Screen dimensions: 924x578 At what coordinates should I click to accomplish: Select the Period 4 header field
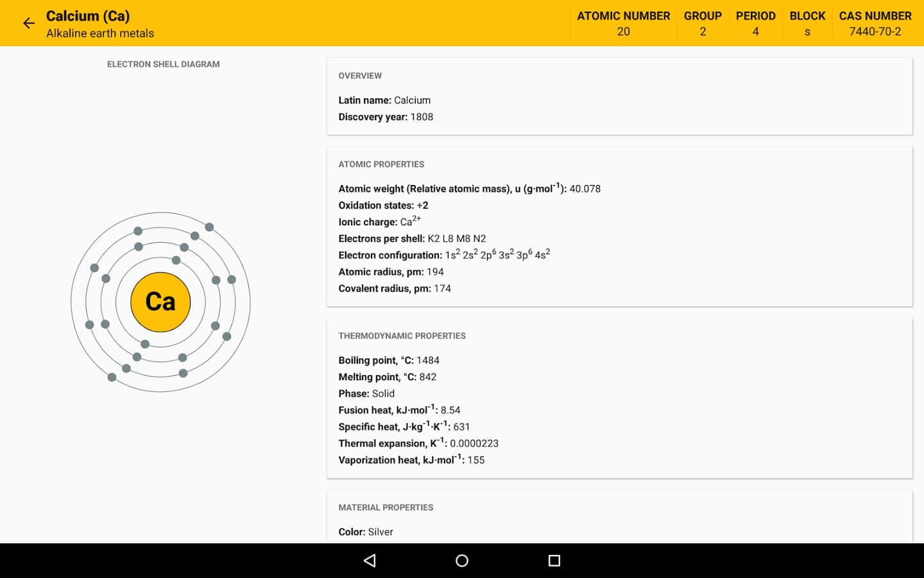click(x=755, y=24)
